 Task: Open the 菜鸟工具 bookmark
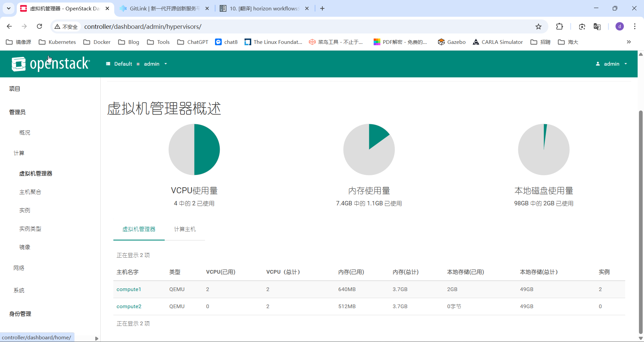[x=336, y=42]
